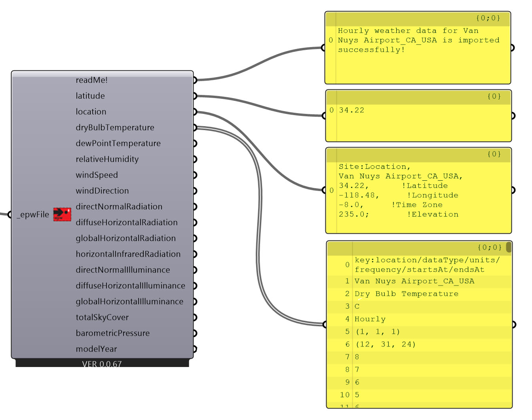The height and width of the screenshot is (420, 532).
Task: Click the windSpeed output grip
Action: (195, 175)
